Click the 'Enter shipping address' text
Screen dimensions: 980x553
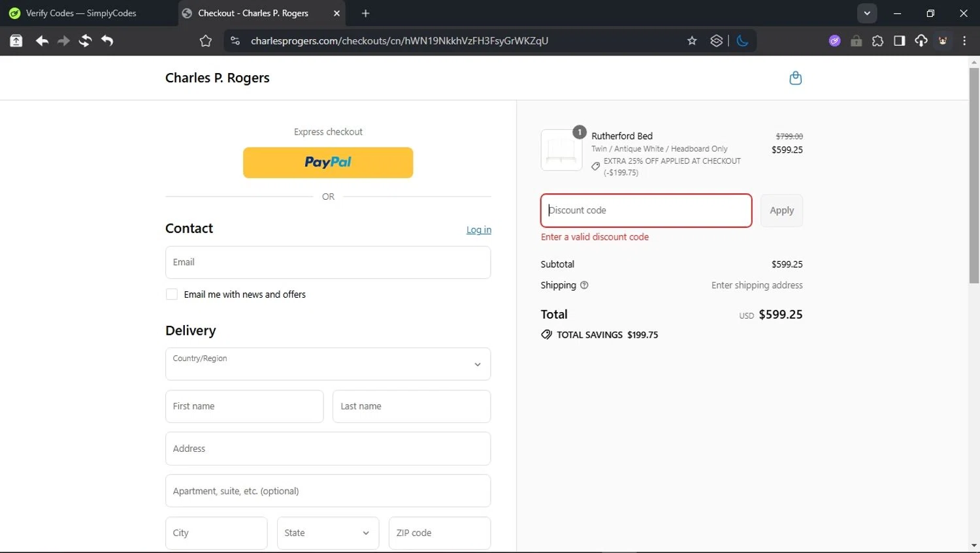coord(757,285)
